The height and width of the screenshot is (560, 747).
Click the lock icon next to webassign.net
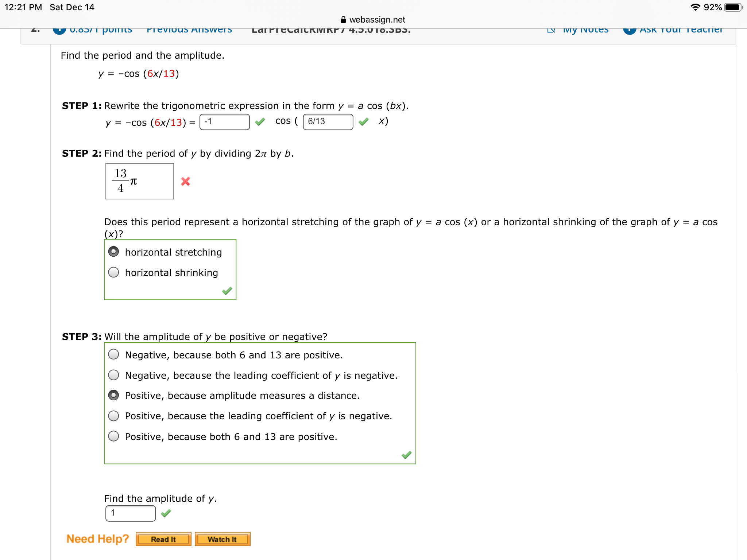pos(343,20)
